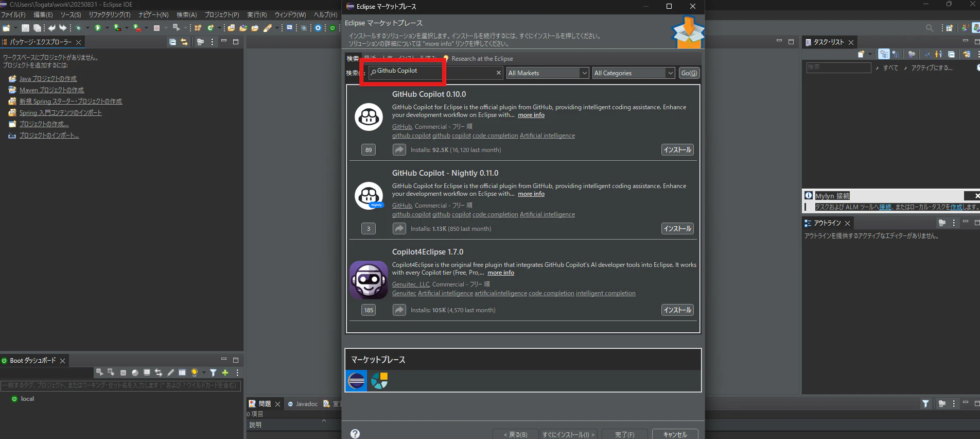Click Synchronize Changed icon in Task List toolbar
Viewport: 980px width, 439px height.
[x=967, y=54]
